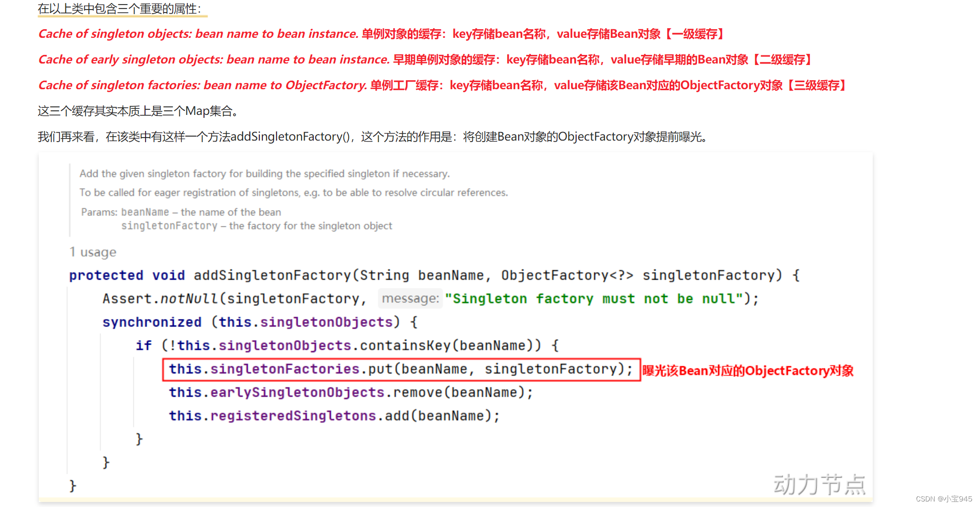Click the 'To be called for eager registration' comment
This screenshot has width=980, height=507.
point(294,193)
